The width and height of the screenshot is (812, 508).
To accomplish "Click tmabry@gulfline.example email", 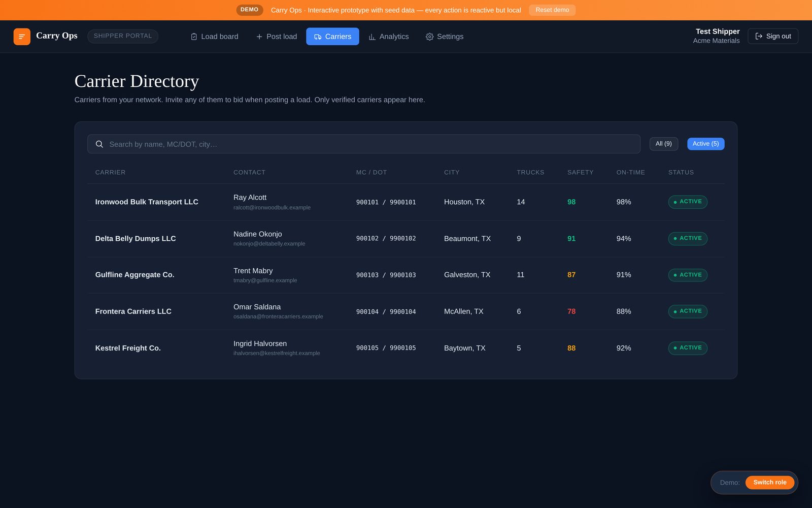I will (x=265, y=280).
